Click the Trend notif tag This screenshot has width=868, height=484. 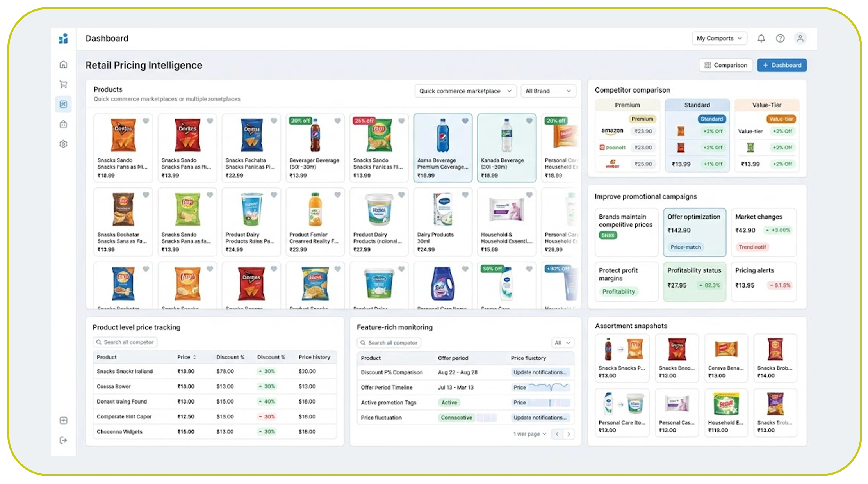click(752, 247)
